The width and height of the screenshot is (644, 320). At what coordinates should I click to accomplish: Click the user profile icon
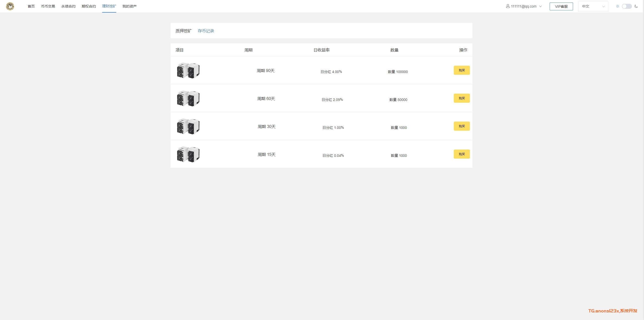click(508, 6)
